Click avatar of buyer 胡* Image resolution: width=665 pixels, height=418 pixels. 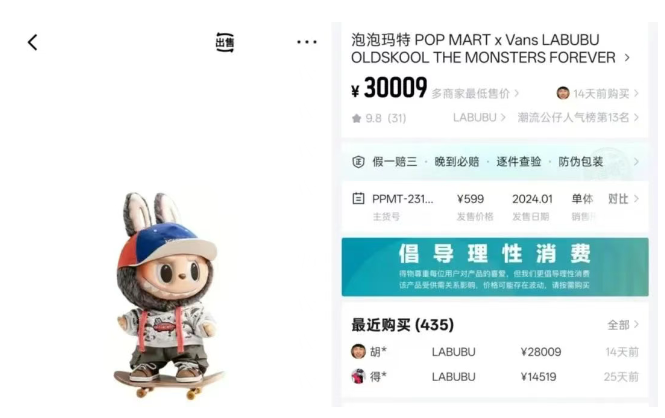358,351
